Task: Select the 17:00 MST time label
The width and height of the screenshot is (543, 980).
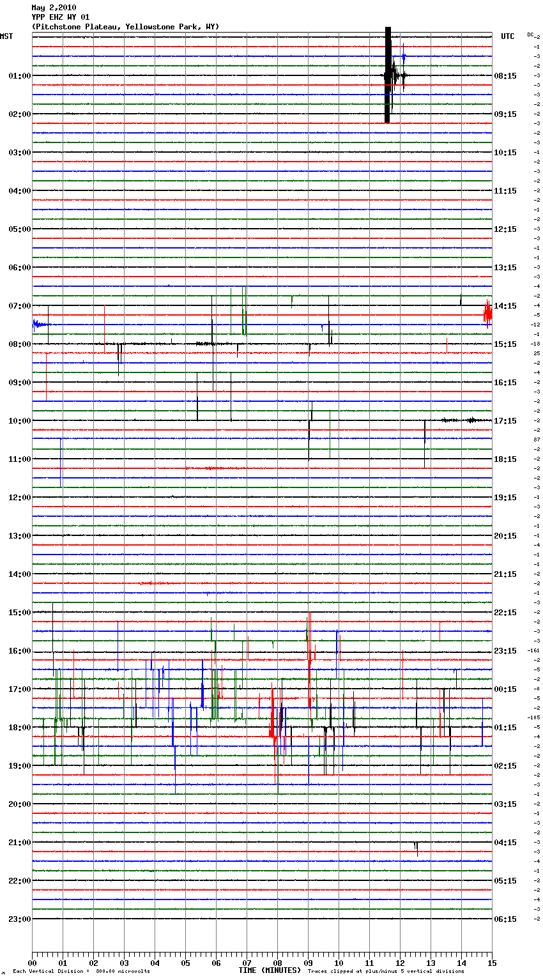Action: pyautogui.click(x=19, y=689)
